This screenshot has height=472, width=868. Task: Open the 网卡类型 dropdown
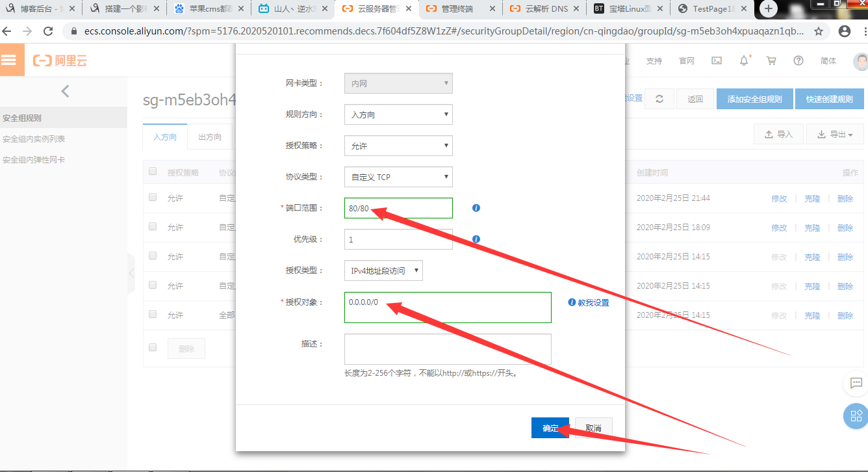pos(398,83)
